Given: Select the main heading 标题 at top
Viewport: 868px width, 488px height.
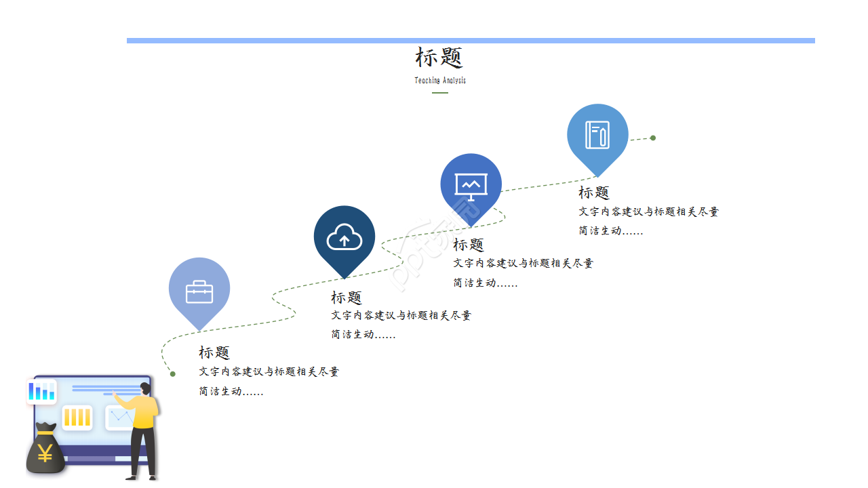Looking at the screenshot, I should pos(439,58).
